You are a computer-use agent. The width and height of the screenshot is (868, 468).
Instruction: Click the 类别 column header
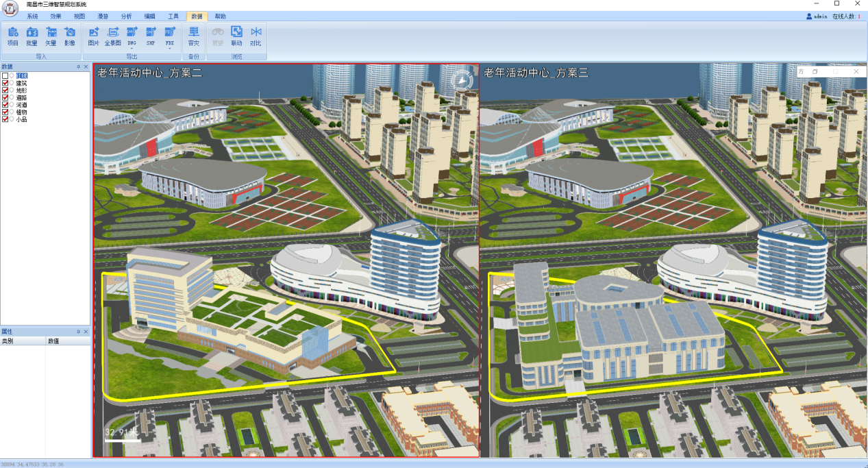[8, 341]
